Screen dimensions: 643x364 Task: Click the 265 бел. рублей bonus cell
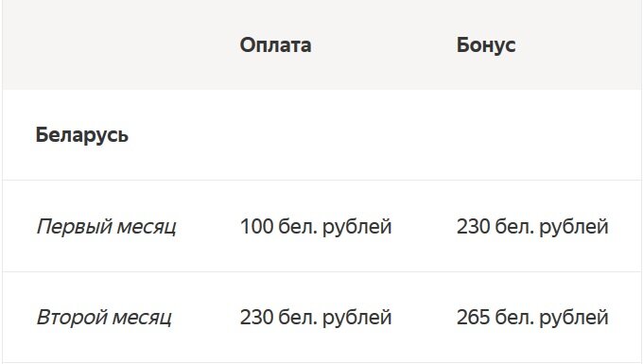(532, 318)
